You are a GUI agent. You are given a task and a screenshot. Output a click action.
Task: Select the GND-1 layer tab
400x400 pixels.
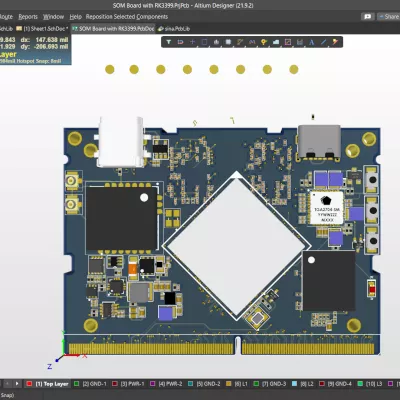90,384
